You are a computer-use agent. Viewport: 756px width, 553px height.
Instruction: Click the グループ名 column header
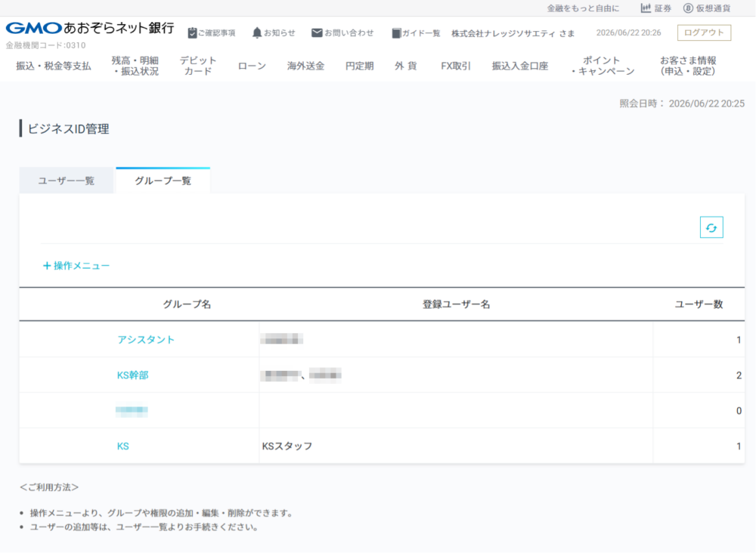[x=187, y=304]
